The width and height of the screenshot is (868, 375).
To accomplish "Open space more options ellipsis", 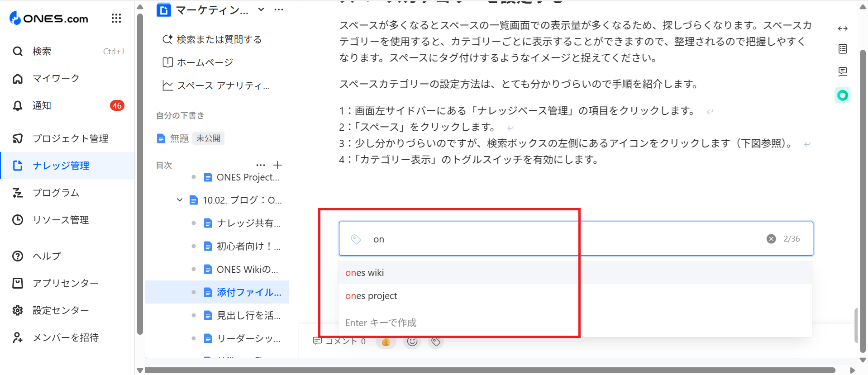I will [x=279, y=9].
